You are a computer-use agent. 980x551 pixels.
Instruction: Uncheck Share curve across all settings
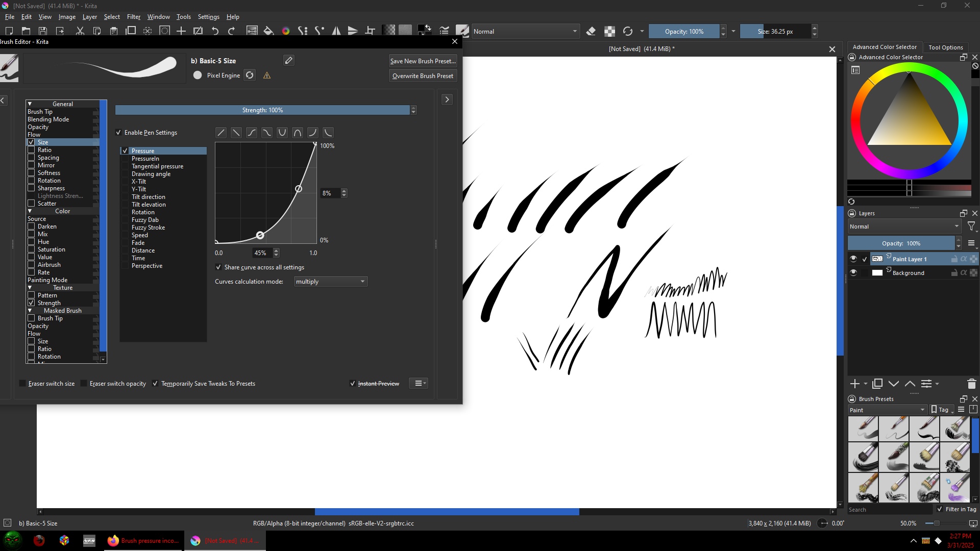click(x=218, y=267)
